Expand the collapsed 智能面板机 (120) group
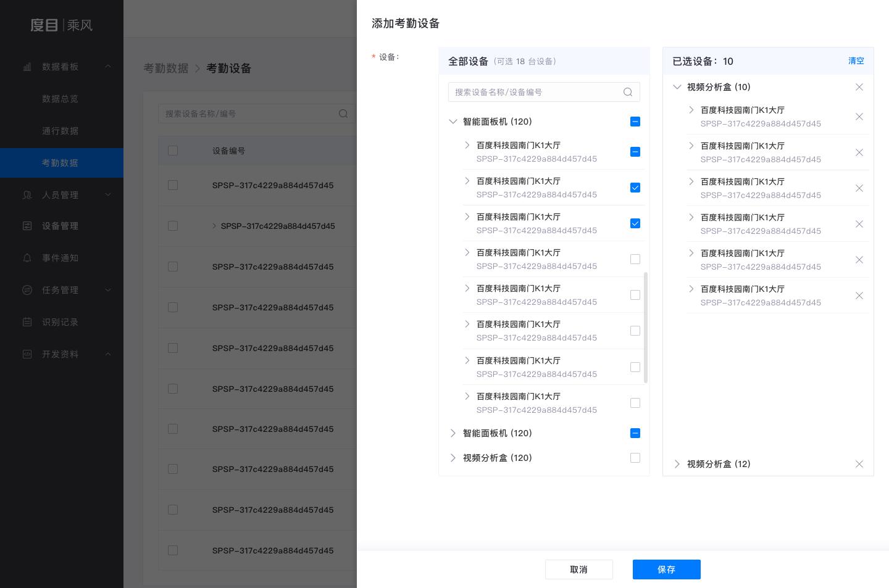 453,433
